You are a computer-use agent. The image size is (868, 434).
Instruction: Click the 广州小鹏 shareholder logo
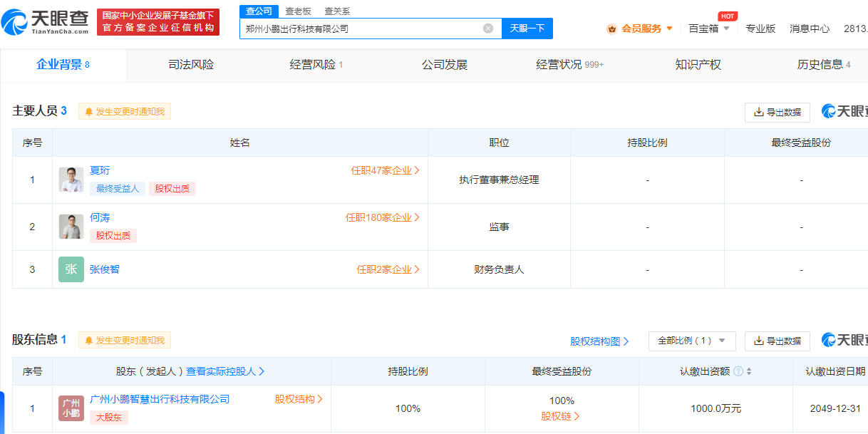coord(71,408)
